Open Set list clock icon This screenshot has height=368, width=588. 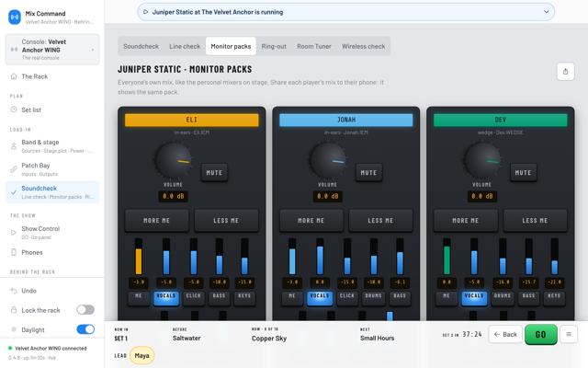click(x=14, y=109)
